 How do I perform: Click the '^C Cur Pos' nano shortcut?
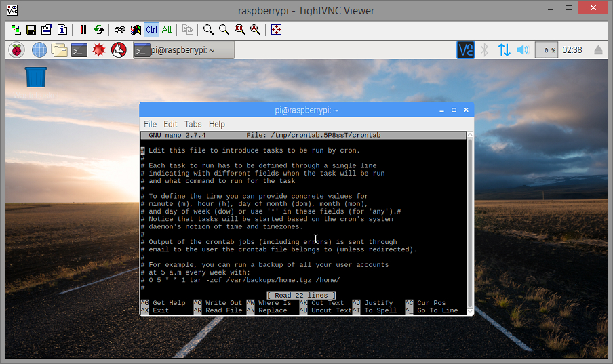426,303
